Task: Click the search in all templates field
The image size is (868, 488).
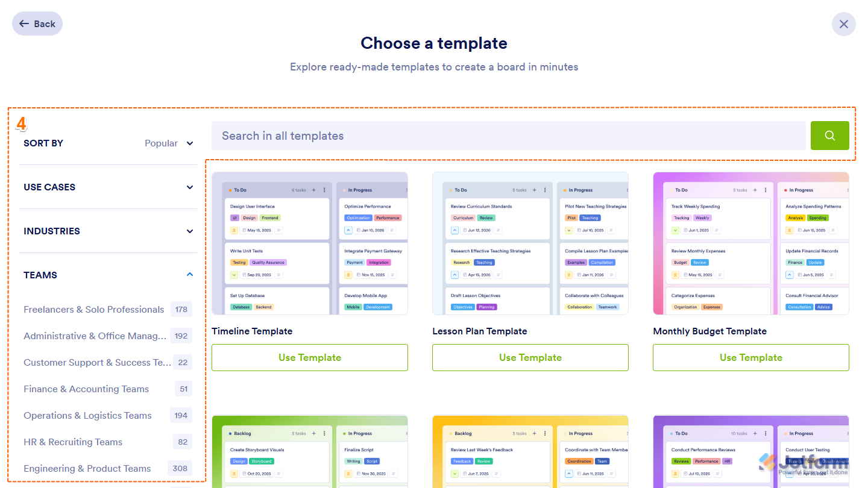Action: [508, 136]
